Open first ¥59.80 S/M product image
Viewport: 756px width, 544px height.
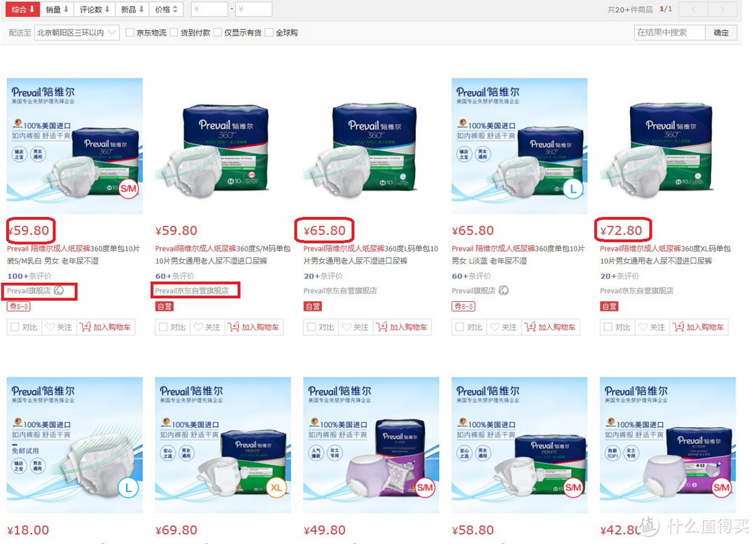(75, 146)
